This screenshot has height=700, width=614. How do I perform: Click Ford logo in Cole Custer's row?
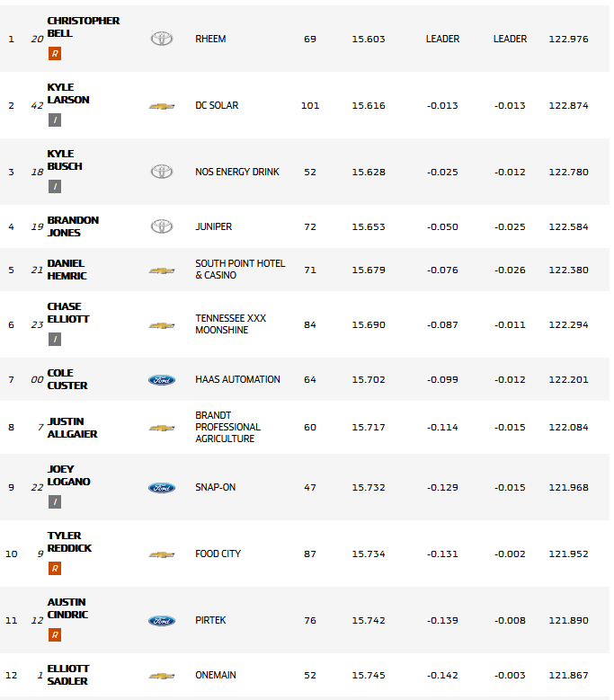tap(162, 380)
